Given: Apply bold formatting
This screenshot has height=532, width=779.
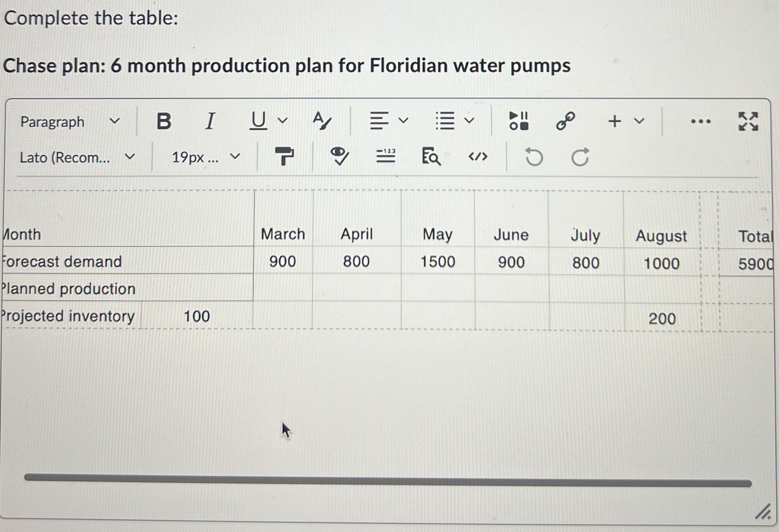Looking at the screenshot, I should point(164,122).
